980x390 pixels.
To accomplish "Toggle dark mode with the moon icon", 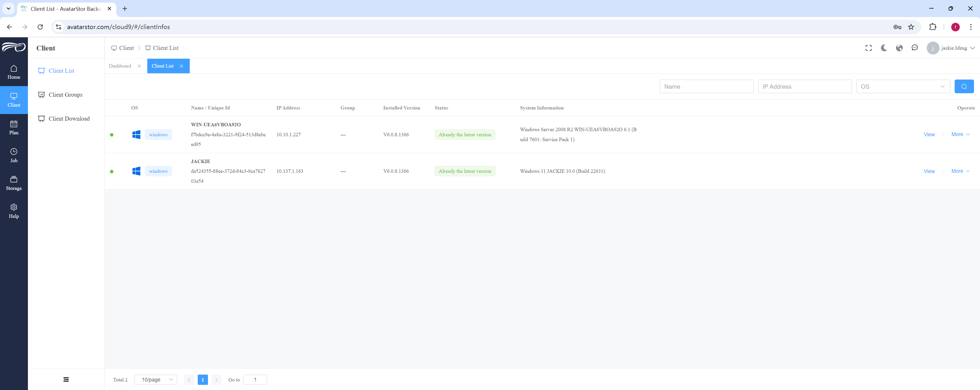I will pos(884,48).
